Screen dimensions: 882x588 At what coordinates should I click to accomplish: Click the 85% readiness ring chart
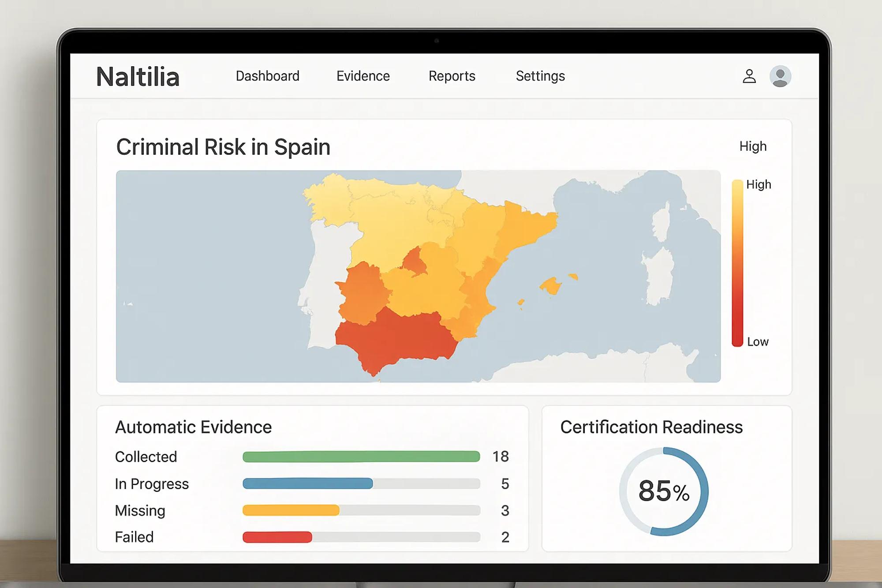(664, 491)
